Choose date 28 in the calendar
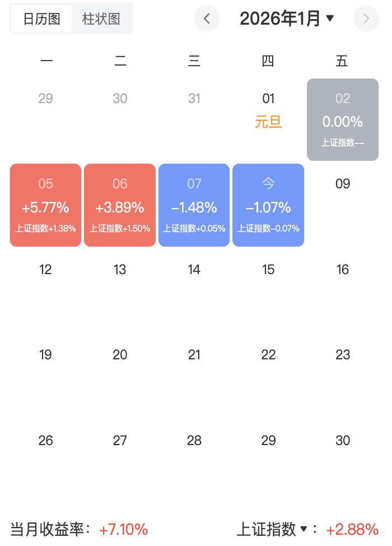 (194, 441)
